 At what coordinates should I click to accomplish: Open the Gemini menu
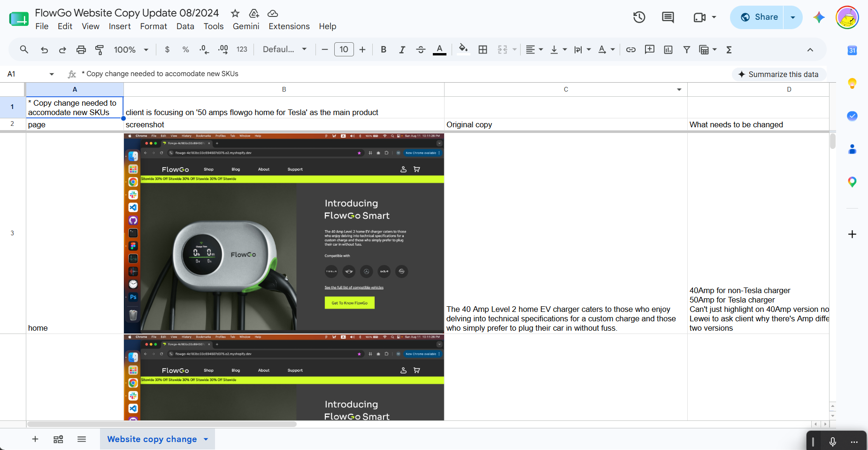tap(246, 26)
